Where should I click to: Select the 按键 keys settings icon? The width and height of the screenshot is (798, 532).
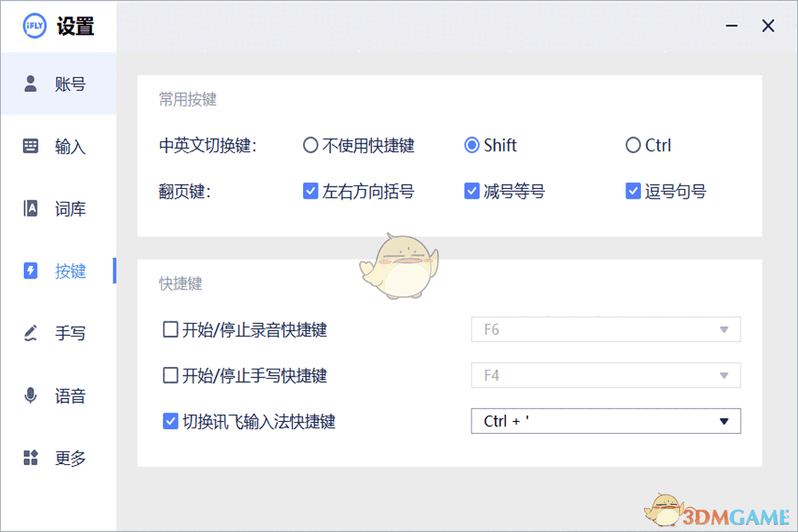[30, 271]
